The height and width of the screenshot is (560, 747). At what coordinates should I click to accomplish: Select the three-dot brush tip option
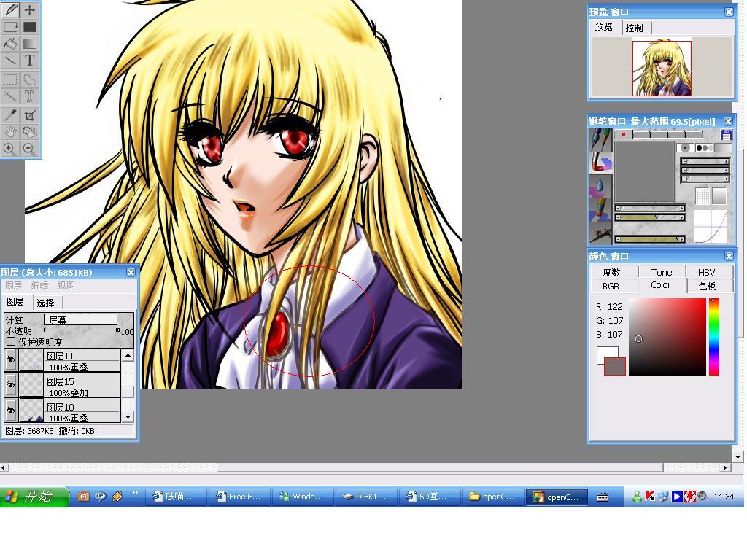[x=705, y=147]
